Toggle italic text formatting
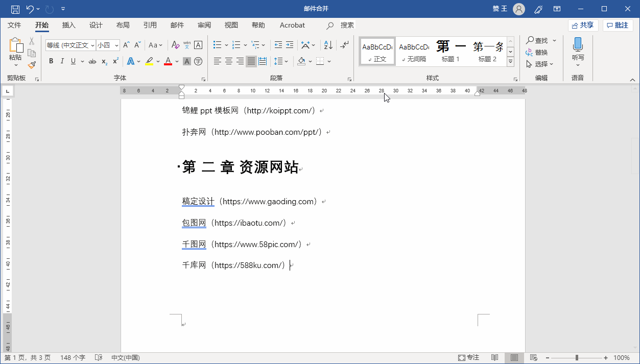Viewport: 640px width, 364px height. tap(62, 61)
